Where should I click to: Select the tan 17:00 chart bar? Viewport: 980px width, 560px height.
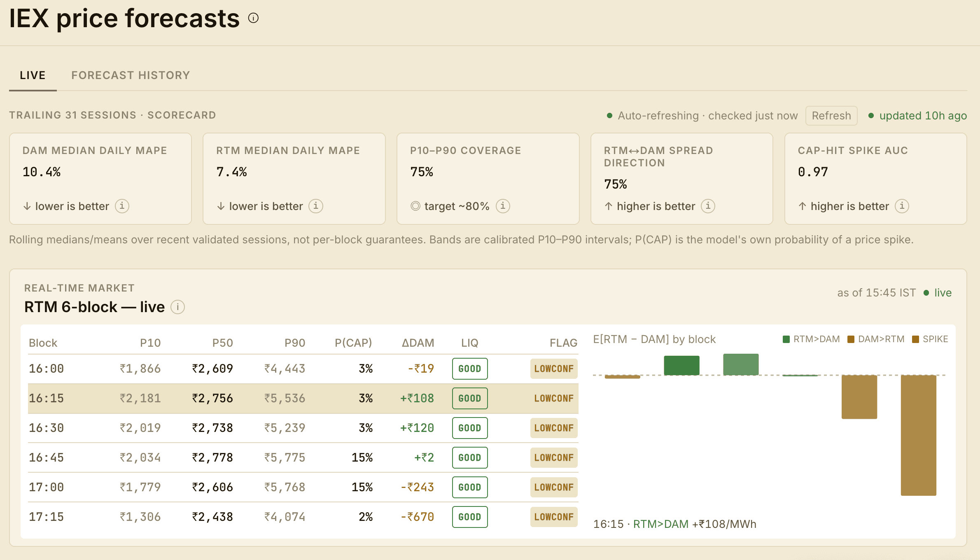point(859,397)
